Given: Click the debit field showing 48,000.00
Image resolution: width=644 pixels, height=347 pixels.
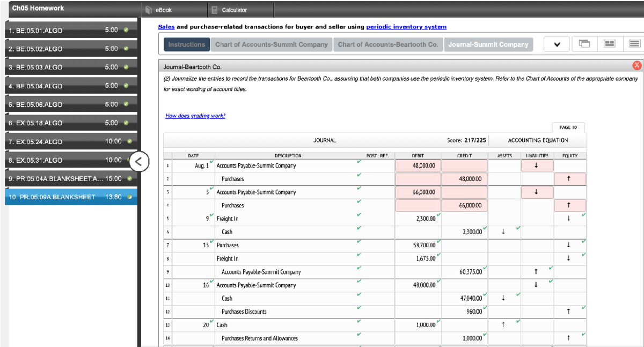Looking at the screenshot, I should click(418, 165).
